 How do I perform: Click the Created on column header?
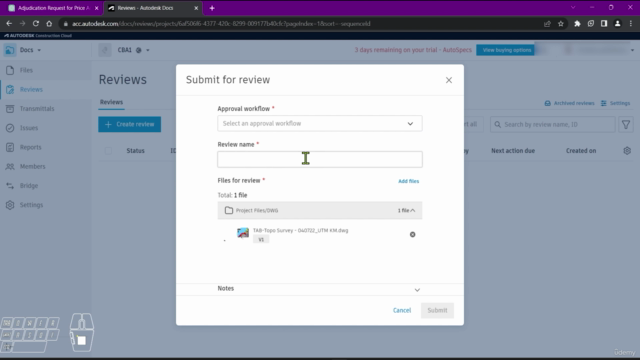[581, 151]
